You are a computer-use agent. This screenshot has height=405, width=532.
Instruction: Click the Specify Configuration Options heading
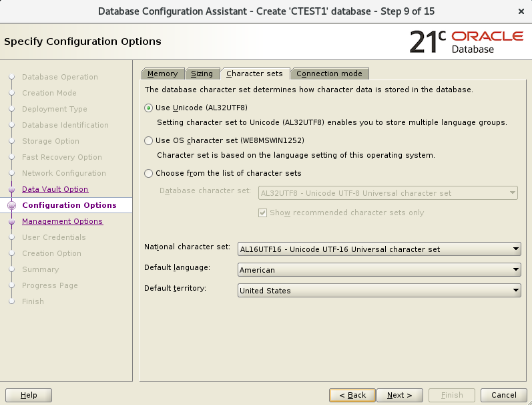point(83,41)
